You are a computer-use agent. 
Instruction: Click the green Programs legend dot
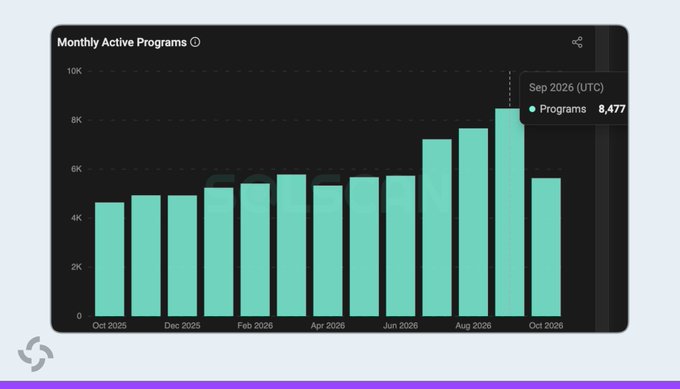532,109
